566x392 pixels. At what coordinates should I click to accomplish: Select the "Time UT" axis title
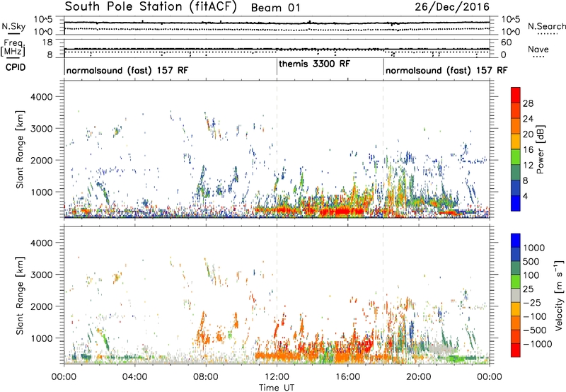pos(277,388)
